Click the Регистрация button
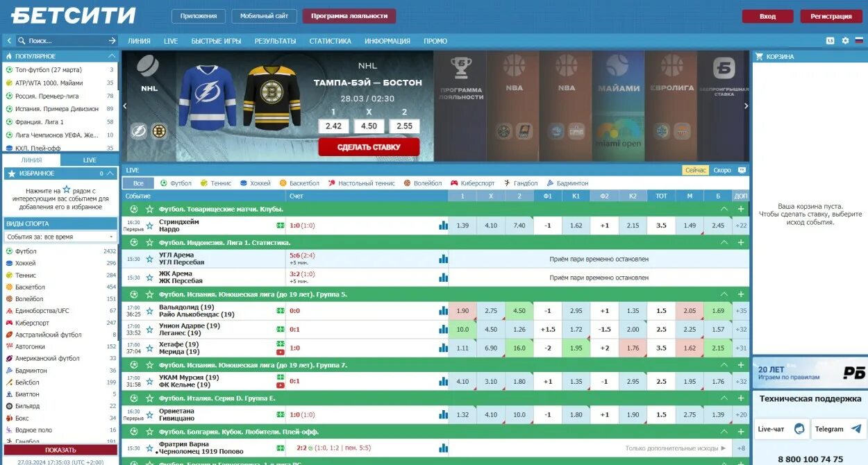 [x=831, y=16]
